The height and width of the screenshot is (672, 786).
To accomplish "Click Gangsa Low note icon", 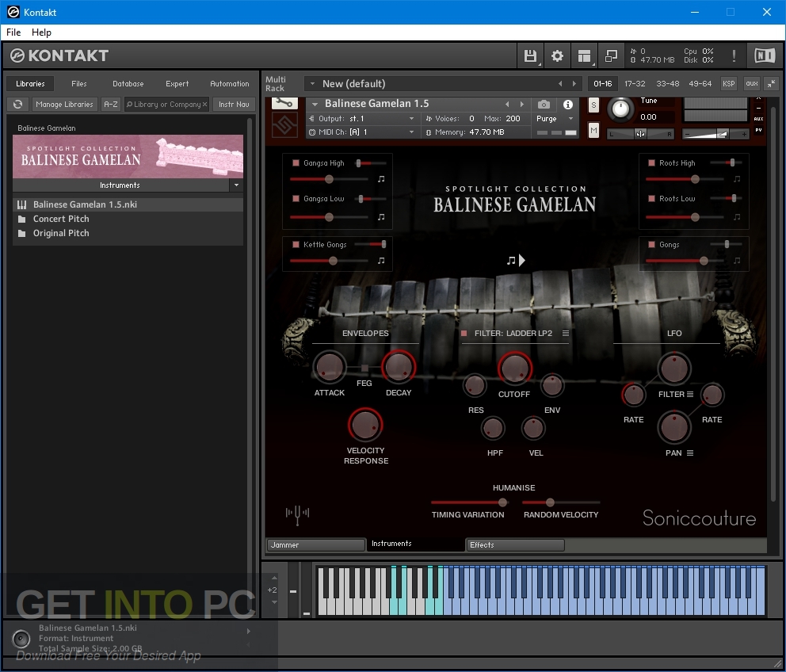I will (x=381, y=217).
